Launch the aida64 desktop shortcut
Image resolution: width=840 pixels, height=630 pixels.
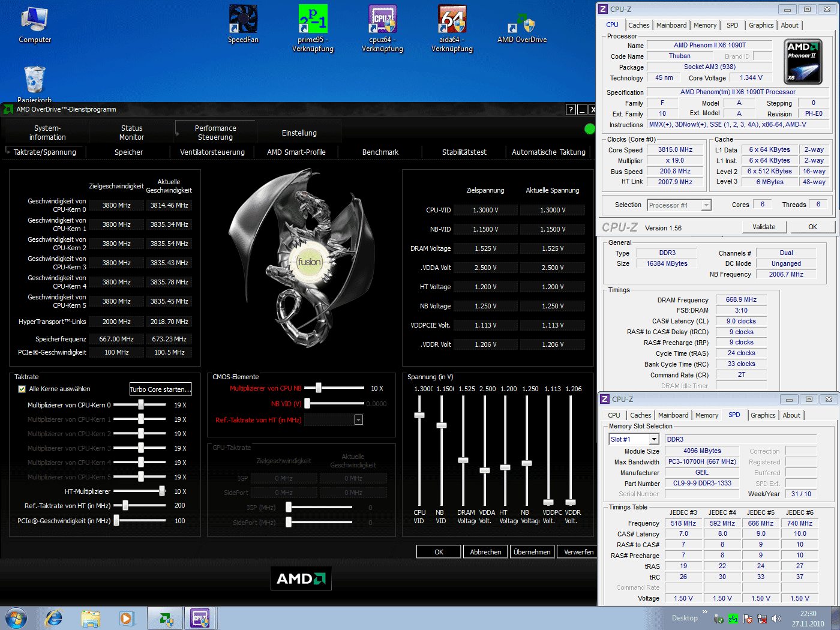(452, 28)
